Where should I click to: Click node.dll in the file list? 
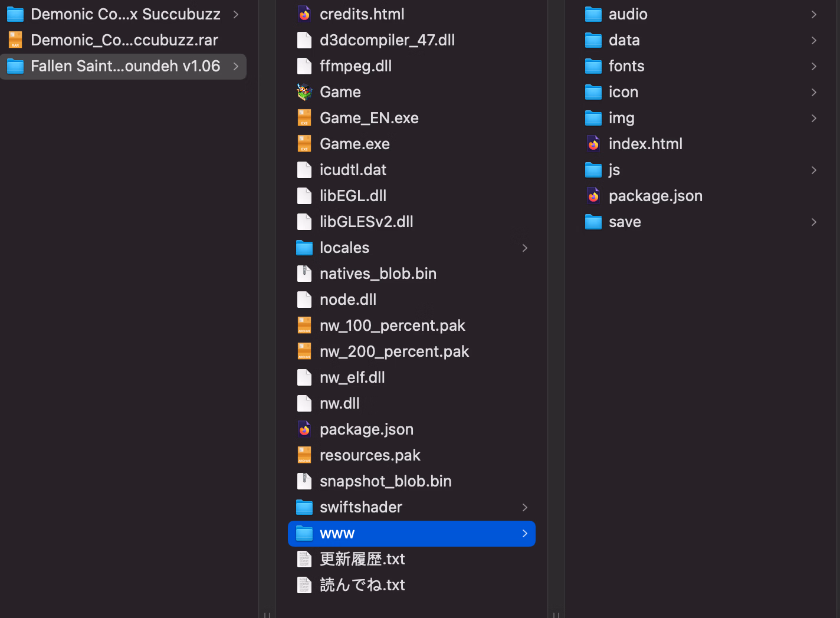(348, 299)
